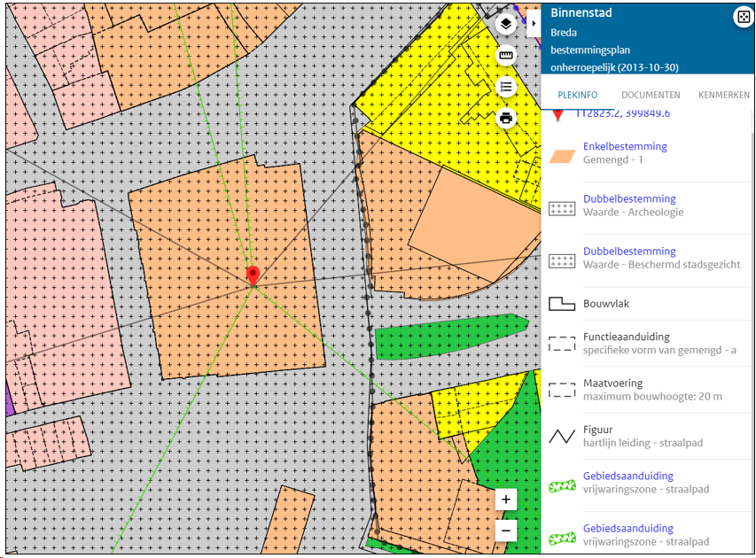The image size is (756, 558).
Task: Click the Figuur zigzag line symbol
Action: [562, 437]
